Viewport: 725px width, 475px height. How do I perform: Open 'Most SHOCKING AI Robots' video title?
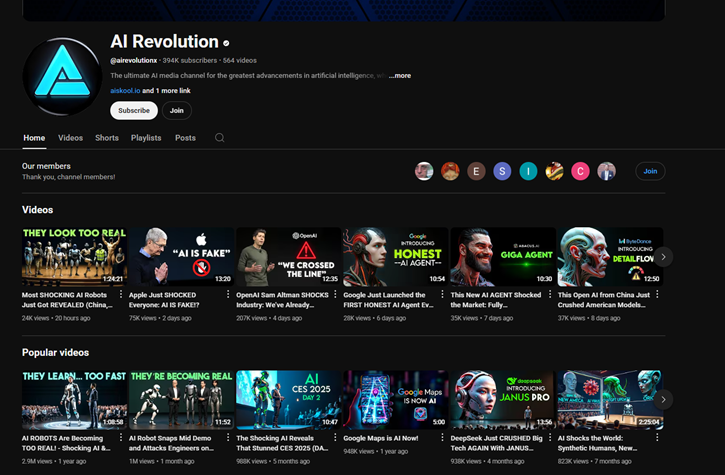click(x=67, y=300)
